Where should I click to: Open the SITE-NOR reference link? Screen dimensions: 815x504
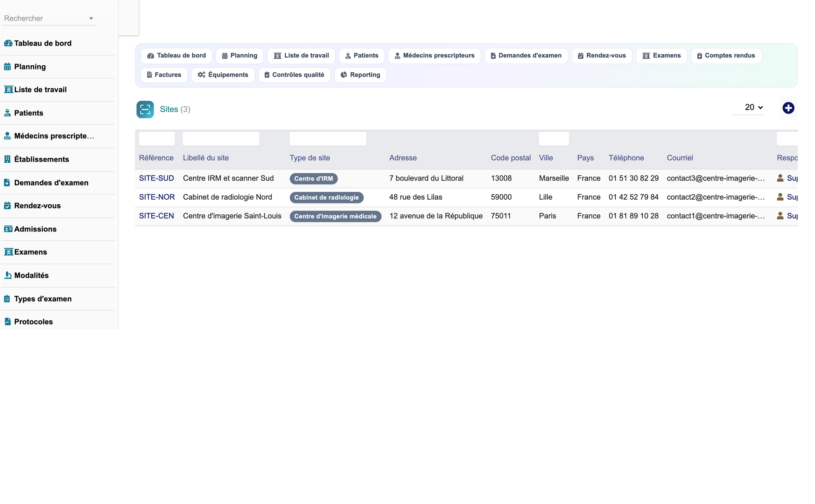[157, 197]
